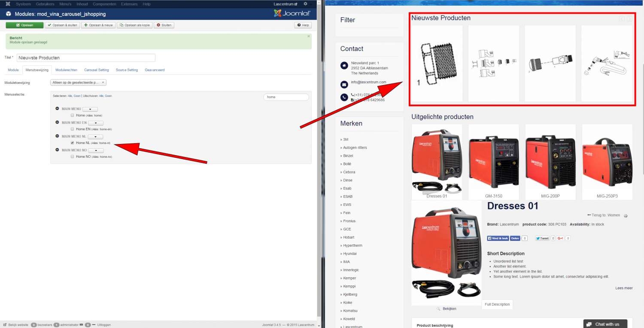Click the Facebook 'Vind ik leuk' button
The height and width of the screenshot is (328, 644).
tap(498, 238)
